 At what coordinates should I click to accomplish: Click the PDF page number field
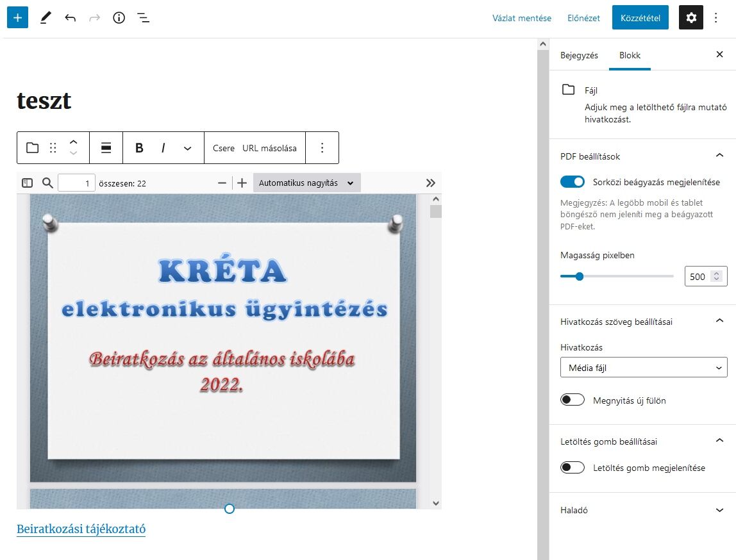point(76,183)
